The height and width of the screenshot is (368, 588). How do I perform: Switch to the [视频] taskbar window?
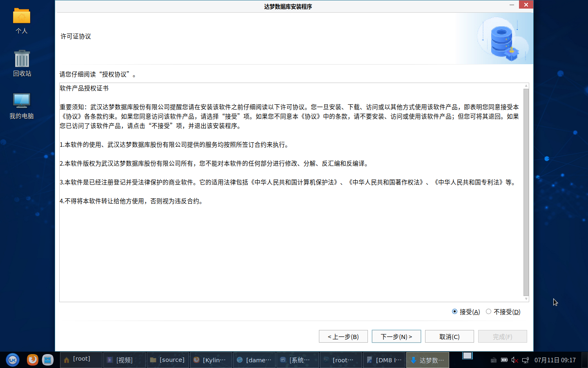124,360
